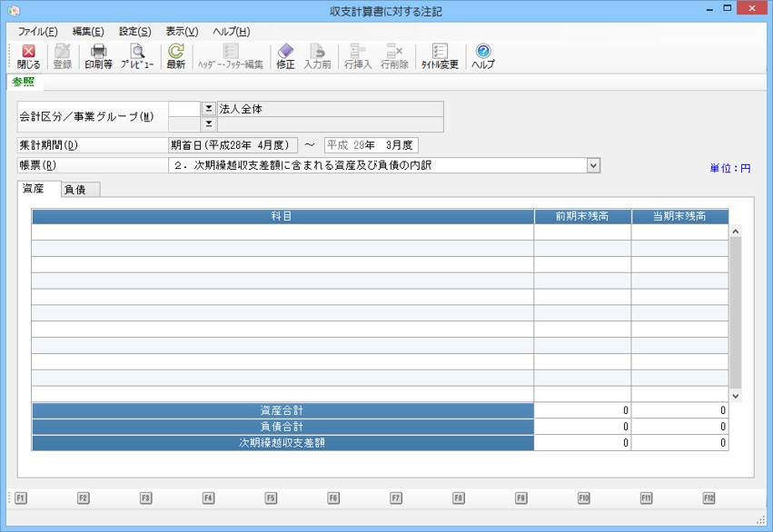Expand the 会計区分 dropdown arrow
Image resolution: width=773 pixels, height=532 pixels.
(208, 108)
